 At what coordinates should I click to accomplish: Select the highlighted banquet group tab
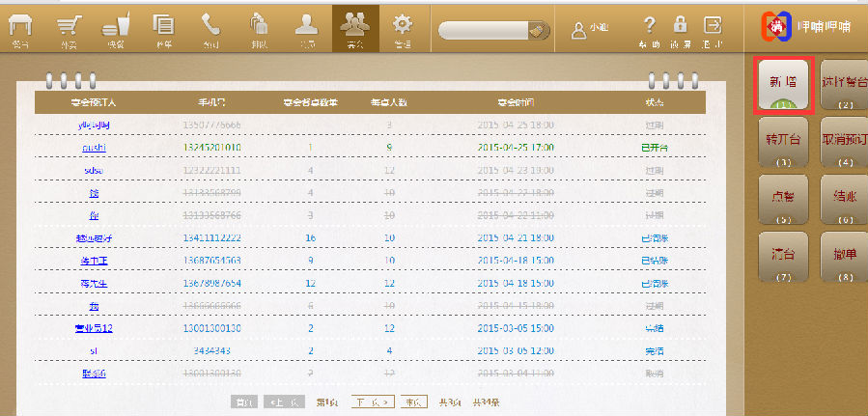[x=354, y=27]
